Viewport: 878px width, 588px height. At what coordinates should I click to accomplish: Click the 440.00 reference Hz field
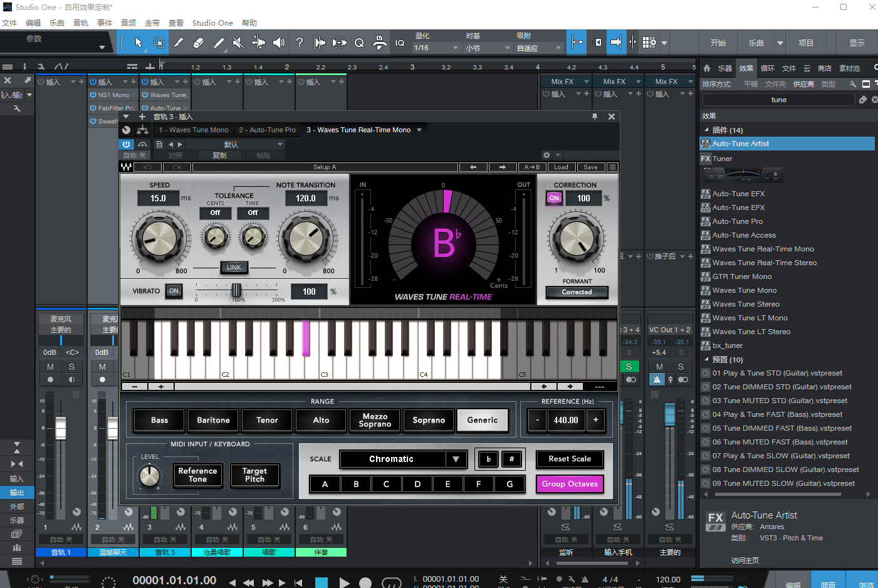point(566,420)
